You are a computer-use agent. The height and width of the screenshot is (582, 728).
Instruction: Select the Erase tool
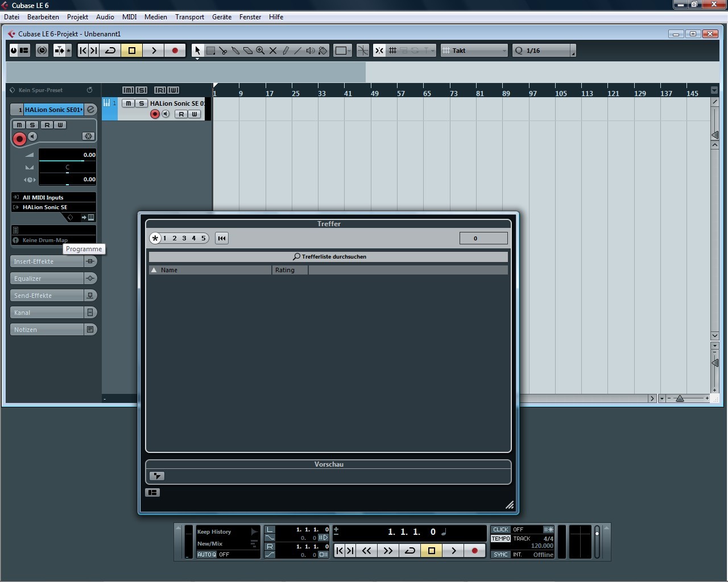pos(248,51)
